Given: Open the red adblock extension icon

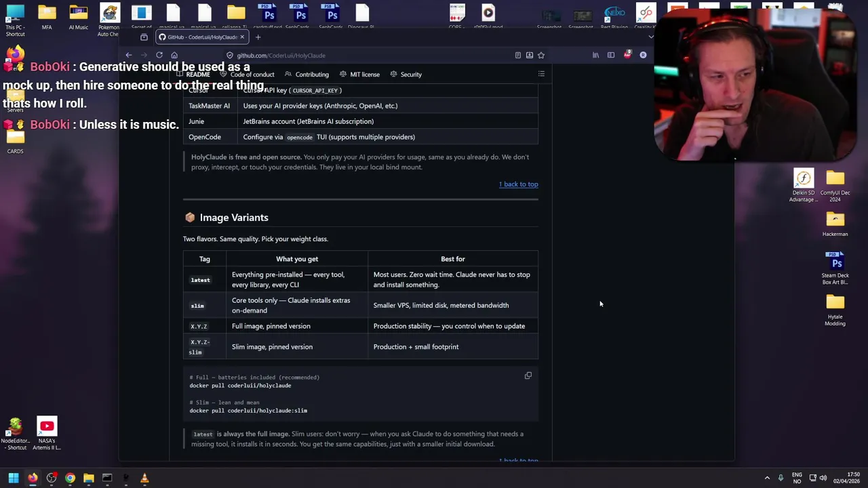Looking at the screenshot, I should coord(627,55).
